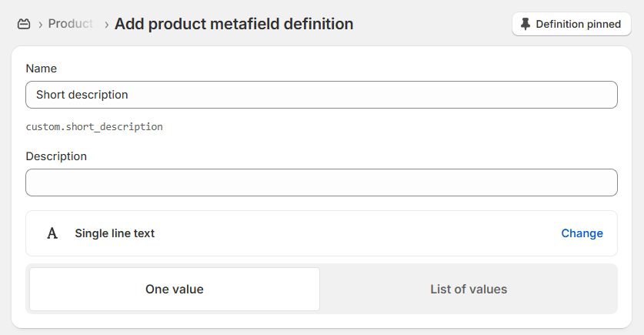This screenshot has width=644, height=335.
Task: Click the 'Short description' text in Name field
Action: tap(82, 95)
